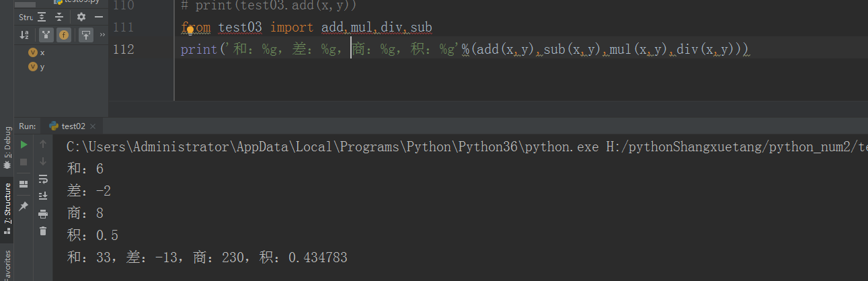Click the Collapse All icon in Structure panel
Image resolution: width=868 pixels, height=281 pixels.
59,17
